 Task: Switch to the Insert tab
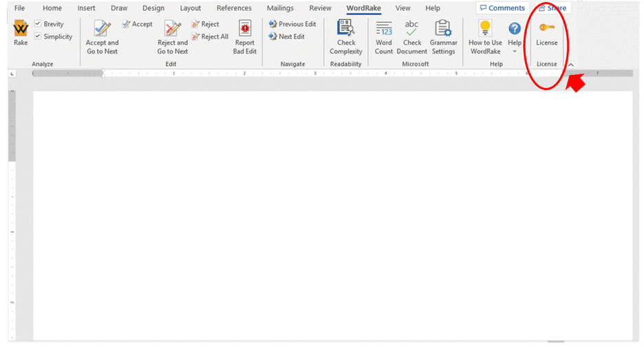[x=86, y=8]
